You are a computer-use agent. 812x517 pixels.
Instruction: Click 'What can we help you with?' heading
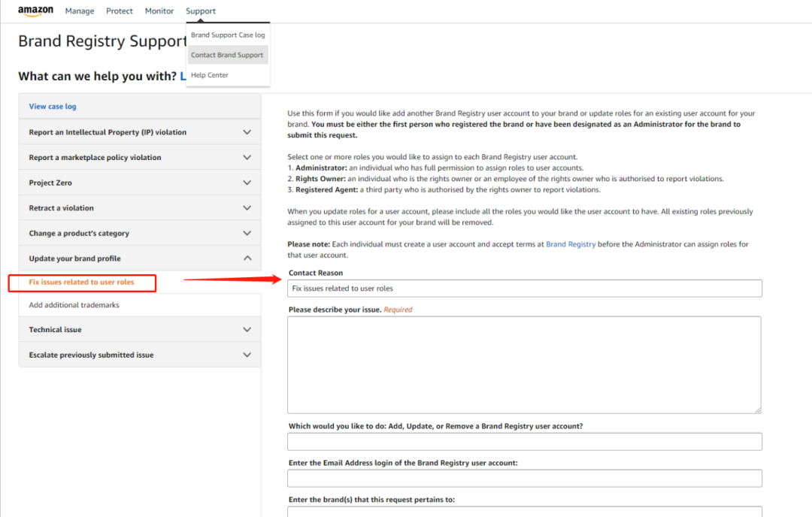click(97, 76)
